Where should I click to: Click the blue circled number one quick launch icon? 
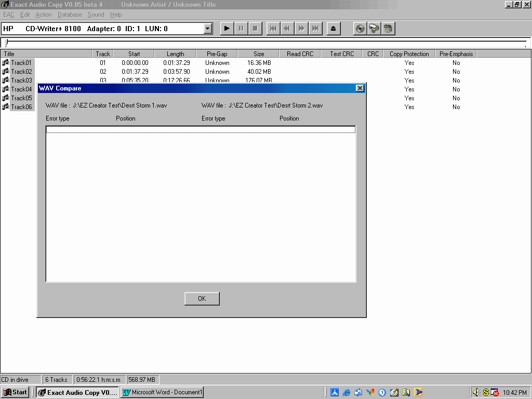[382, 393]
